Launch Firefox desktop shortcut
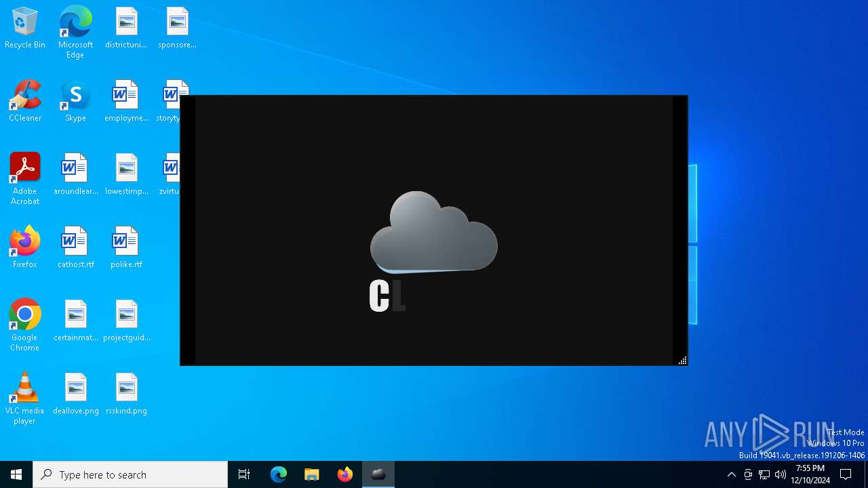The height and width of the screenshot is (488, 868). (x=25, y=248)
